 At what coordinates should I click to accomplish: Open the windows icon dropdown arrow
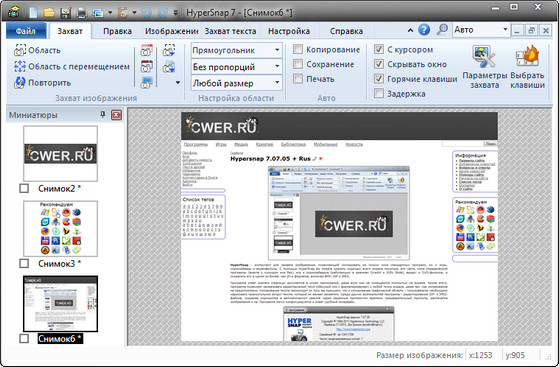pyautogui.click(x=110, y=13)
